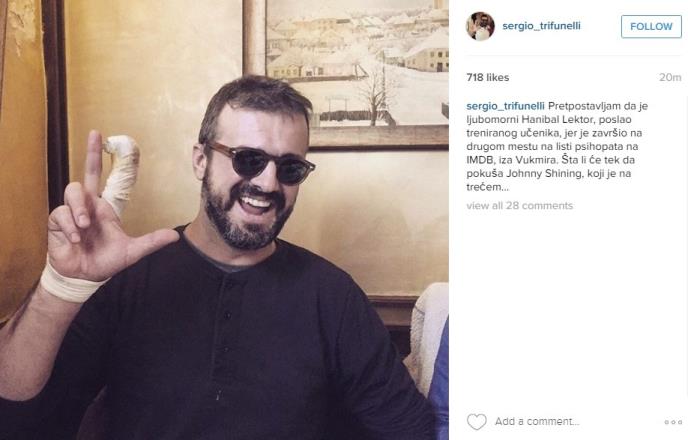Viewport: 688px width, 440px height.
Task: Click the wrist bandage in the photo
Action: pos(70,283)
